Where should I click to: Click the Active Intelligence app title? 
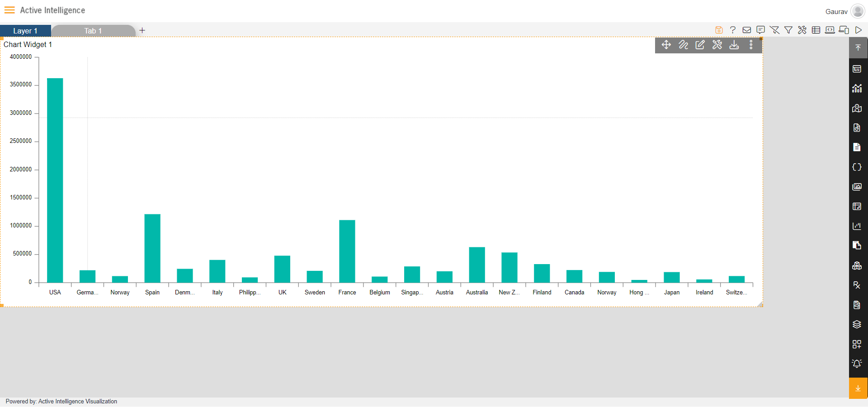[52, 10]
